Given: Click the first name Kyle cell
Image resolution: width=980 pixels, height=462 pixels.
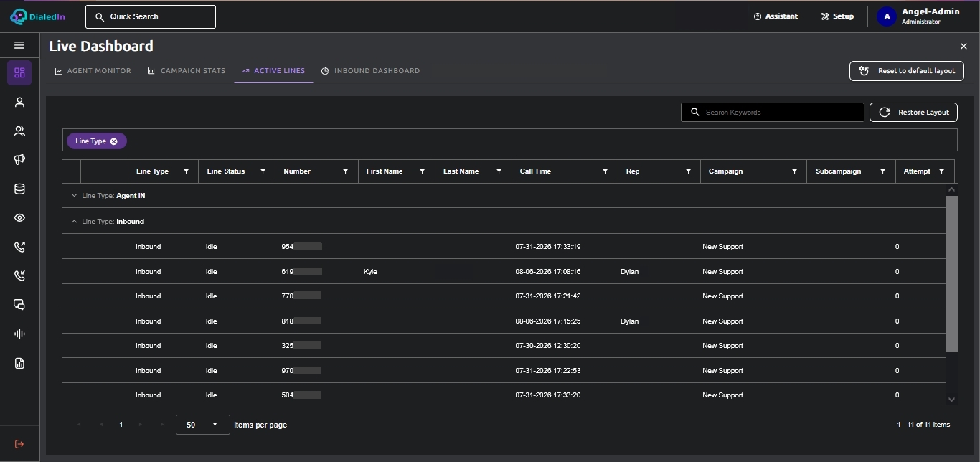Looking at the screenshot, I should pos(370,272).
